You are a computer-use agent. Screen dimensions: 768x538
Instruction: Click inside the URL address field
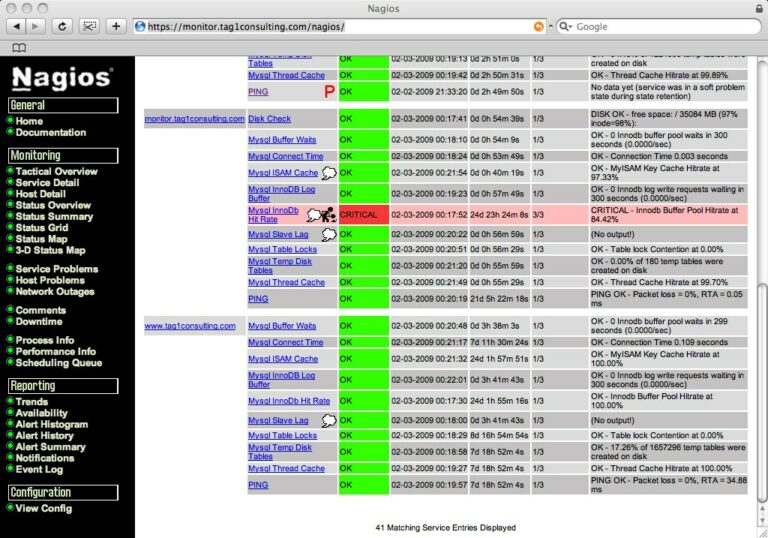338,26
